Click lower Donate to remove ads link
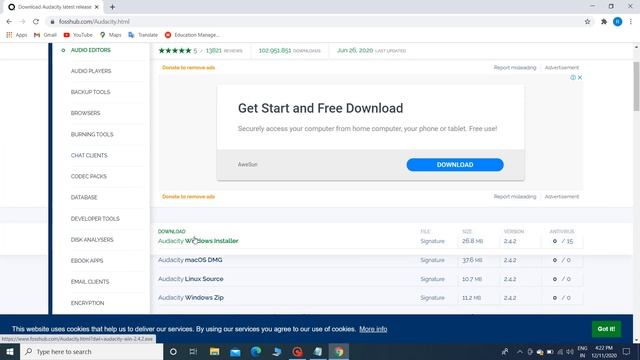The width and height of the screenshot is (640, 360). tap(189, 197)
